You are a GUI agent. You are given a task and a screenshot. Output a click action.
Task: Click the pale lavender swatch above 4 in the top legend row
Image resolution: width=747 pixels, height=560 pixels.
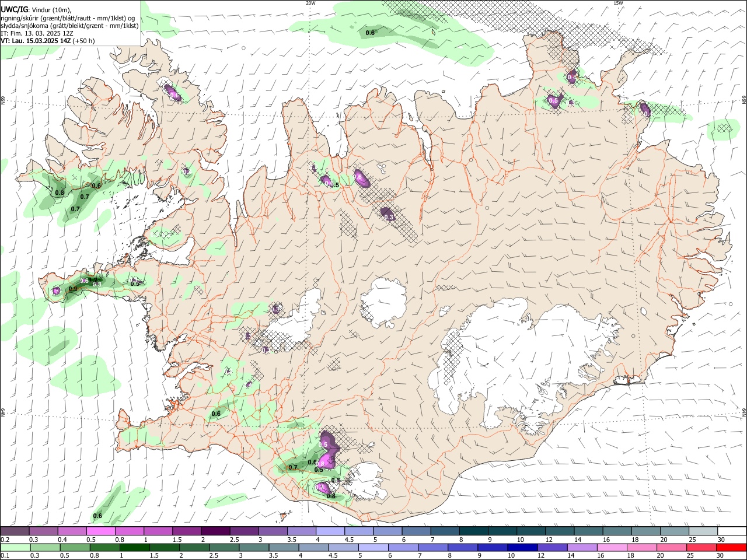(329, 531)
